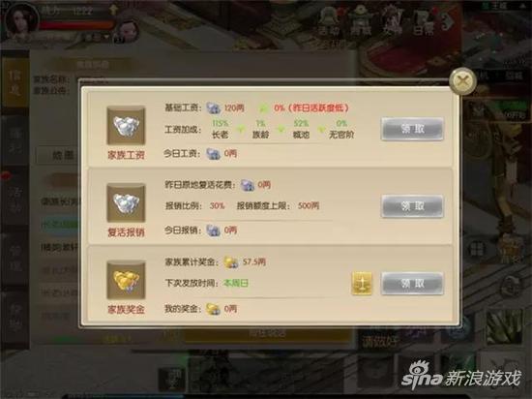Click the 本周日 next payout time text
532x399 pixels.
coord(235,283)
